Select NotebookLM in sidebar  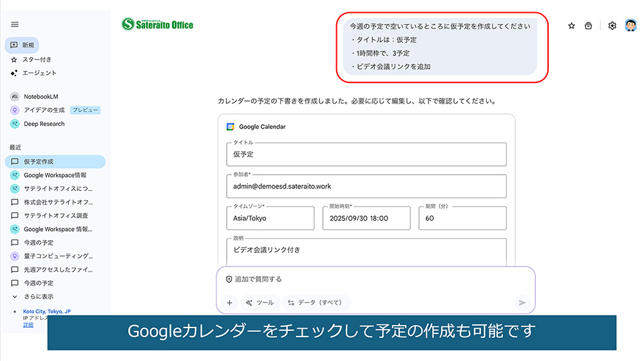(x=41, y=97)
